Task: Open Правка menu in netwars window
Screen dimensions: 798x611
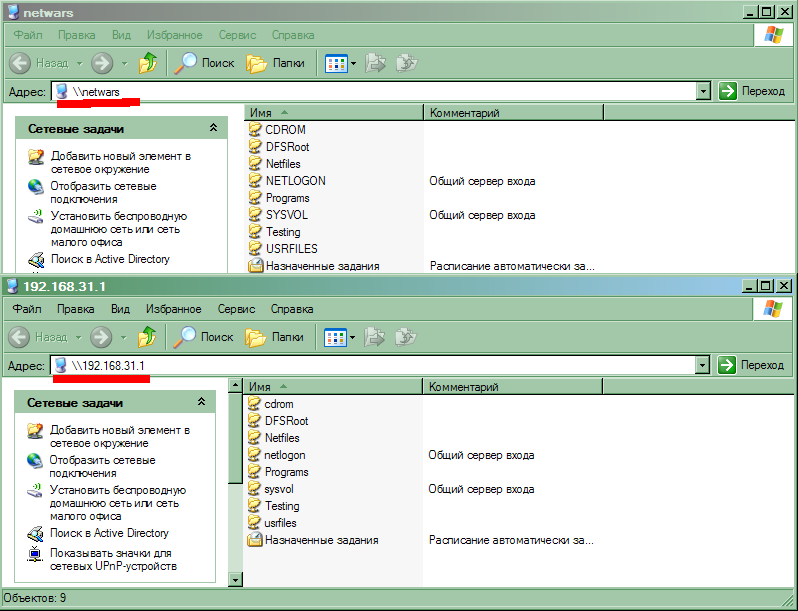Action: (x=76, y=35)
